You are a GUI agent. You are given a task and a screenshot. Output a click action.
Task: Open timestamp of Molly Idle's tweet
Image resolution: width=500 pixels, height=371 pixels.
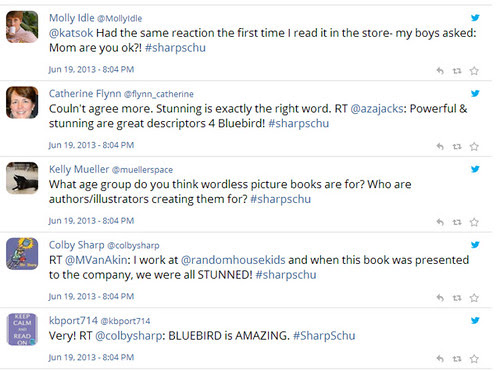point(91,69)
